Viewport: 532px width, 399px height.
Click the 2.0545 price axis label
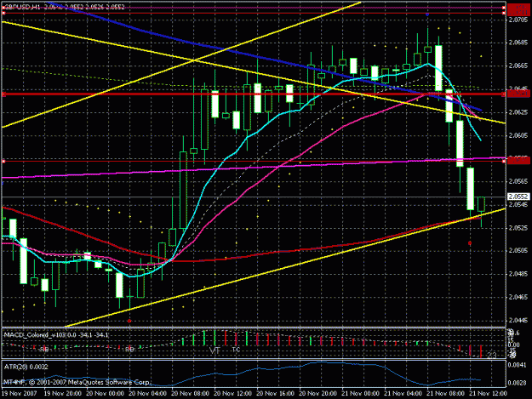pos(518,204)
